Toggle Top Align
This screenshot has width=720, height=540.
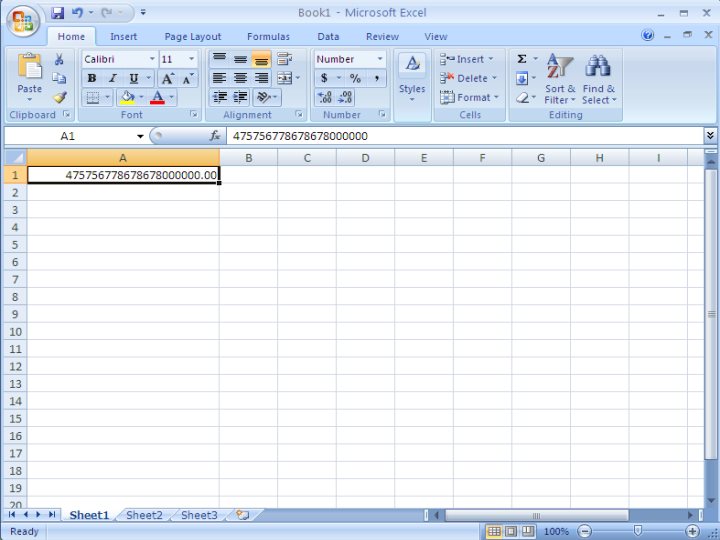click(x=219, y=59)
